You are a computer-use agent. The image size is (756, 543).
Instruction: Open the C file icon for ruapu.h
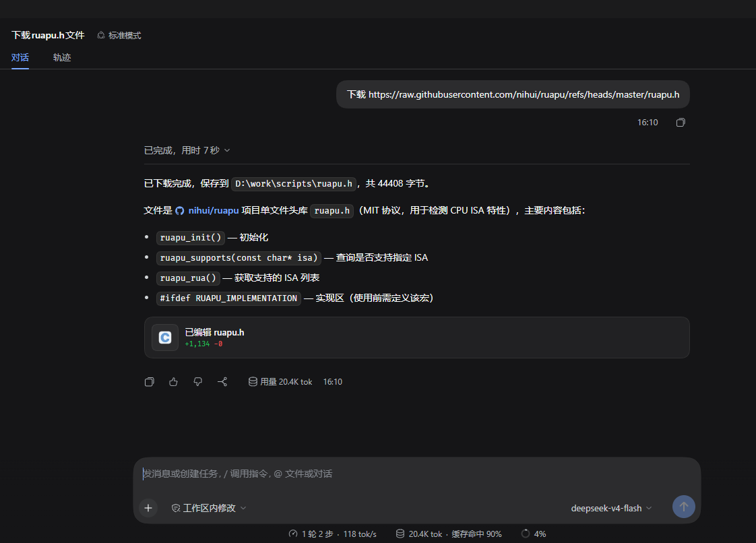pyautogui.click(x=165, y=338)
